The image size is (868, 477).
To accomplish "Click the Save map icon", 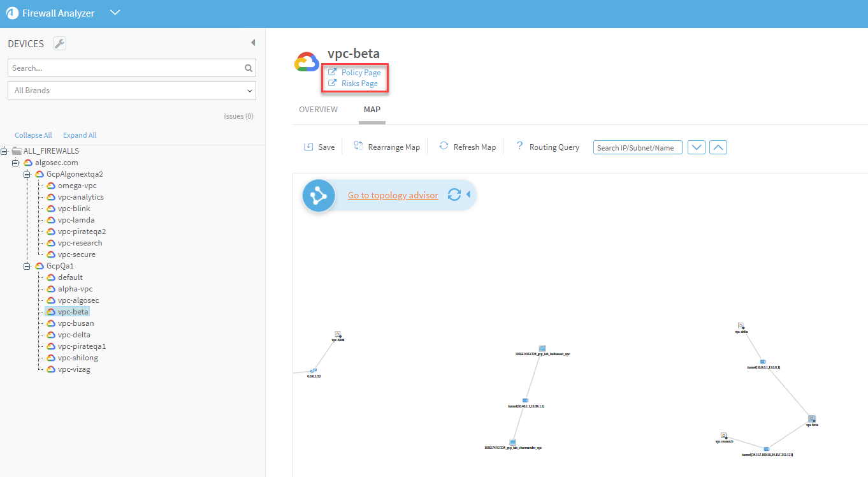I will [308, 147].
